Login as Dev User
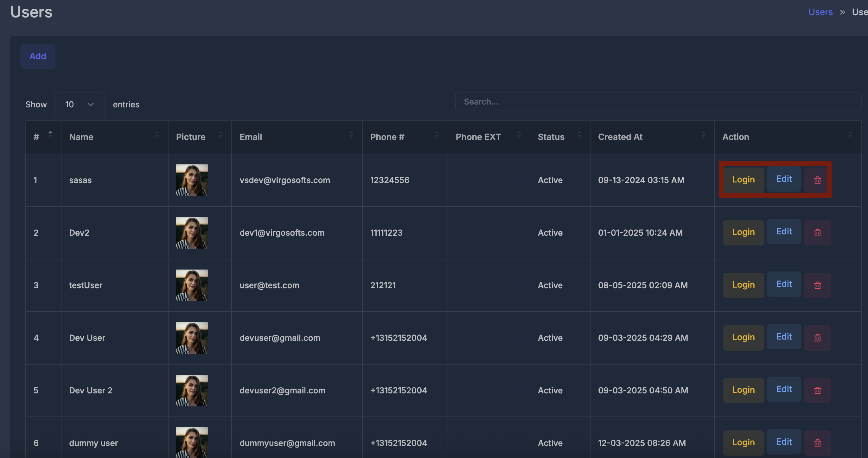 click(743, 337)
